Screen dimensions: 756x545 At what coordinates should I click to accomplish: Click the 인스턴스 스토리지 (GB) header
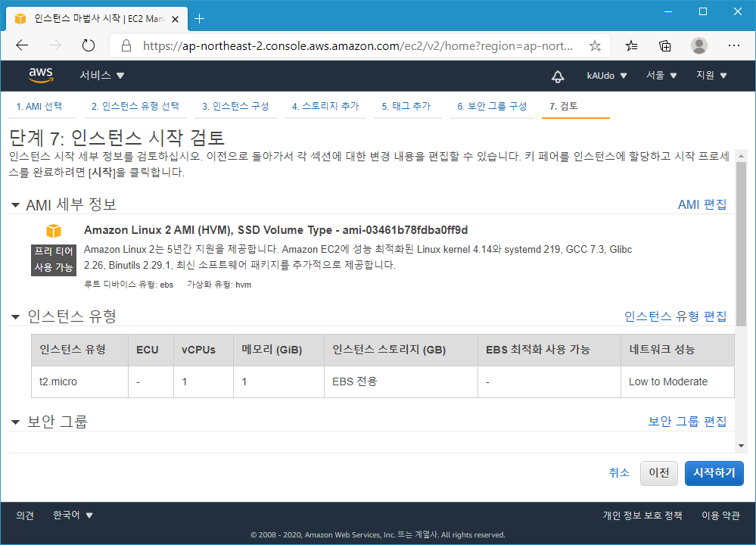(x=400, y=350)
